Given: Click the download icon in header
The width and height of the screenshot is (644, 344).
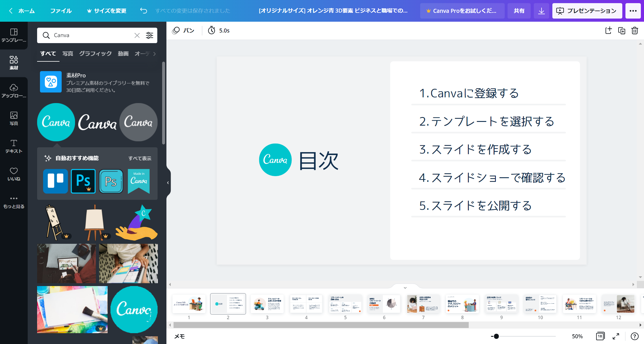Looking at the screenshot, I should click(x=541, y=11).
